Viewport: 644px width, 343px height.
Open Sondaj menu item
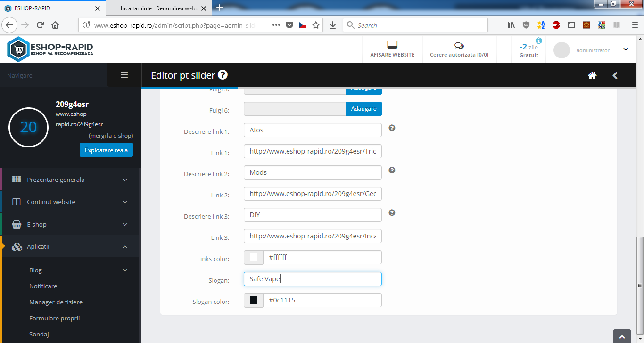tap(39, 334)
